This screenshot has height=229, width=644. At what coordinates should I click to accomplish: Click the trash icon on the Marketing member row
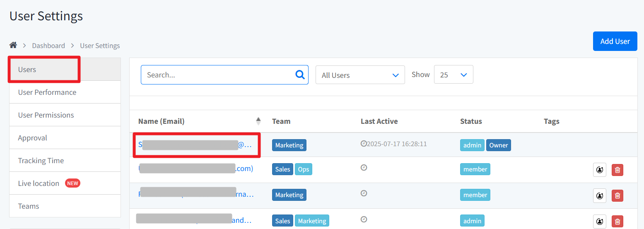point(617,195)
